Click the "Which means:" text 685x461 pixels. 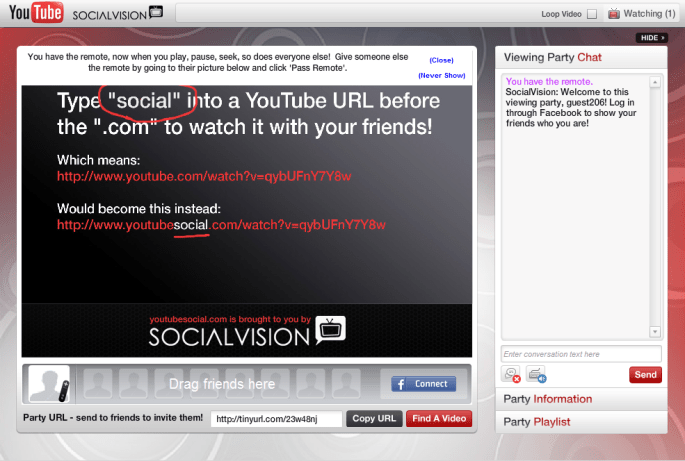pos(98,160)
